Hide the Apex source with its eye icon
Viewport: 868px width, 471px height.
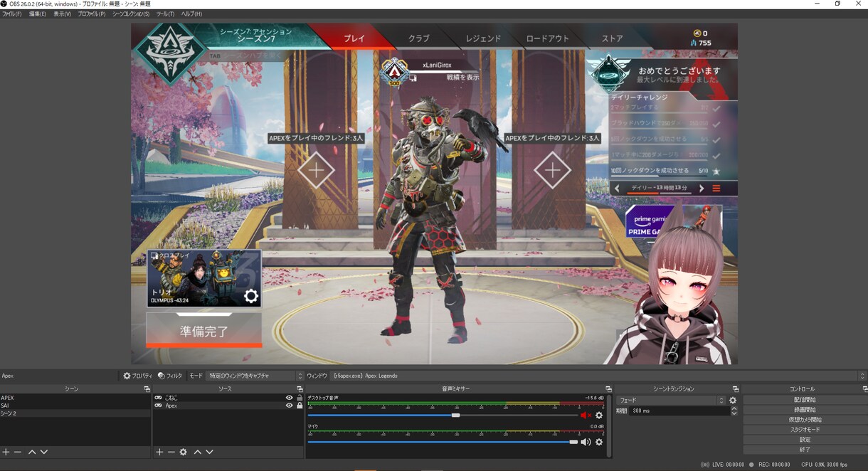289,406
